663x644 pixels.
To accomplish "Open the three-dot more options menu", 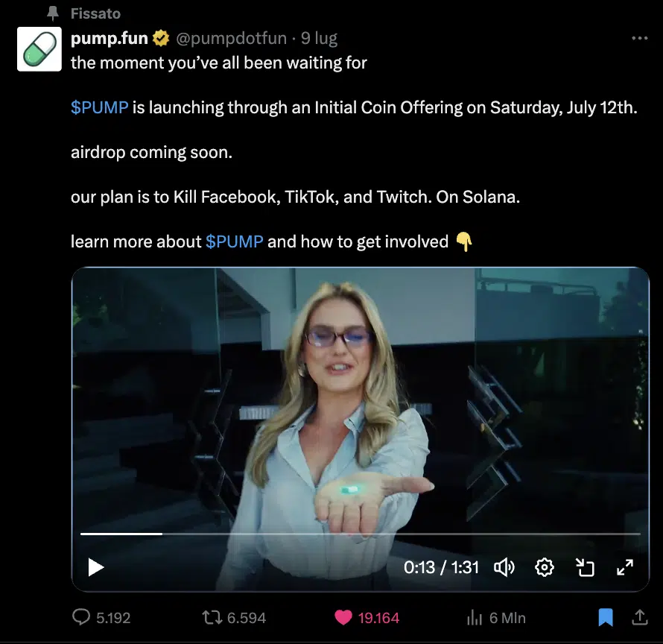I will [639, 38].
